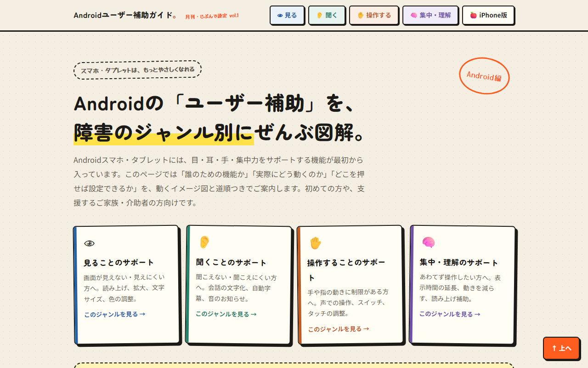Viewport: 588px width, 368px height.
Task: Click the 操作することのサポート card heading
Action: tap(347, 270)
